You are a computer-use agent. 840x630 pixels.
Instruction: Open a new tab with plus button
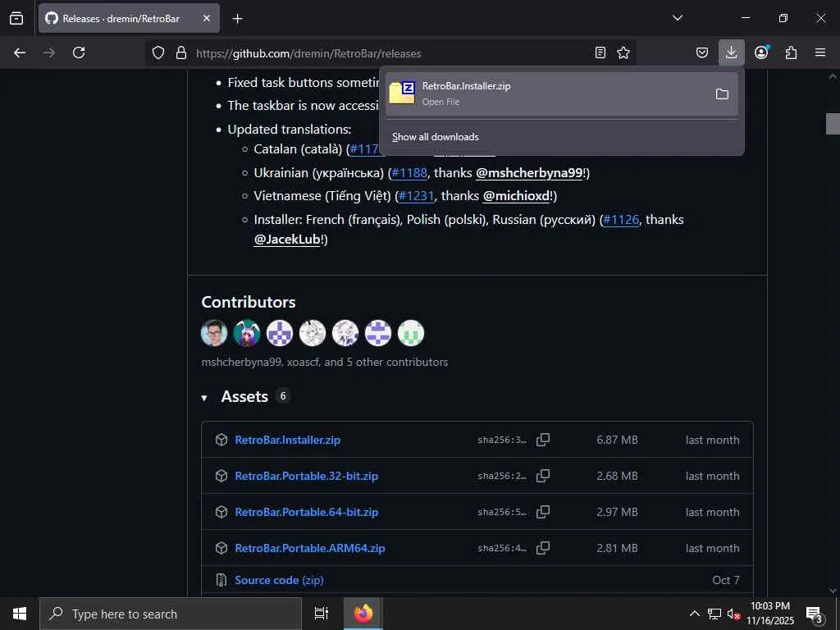coord(237,19)
